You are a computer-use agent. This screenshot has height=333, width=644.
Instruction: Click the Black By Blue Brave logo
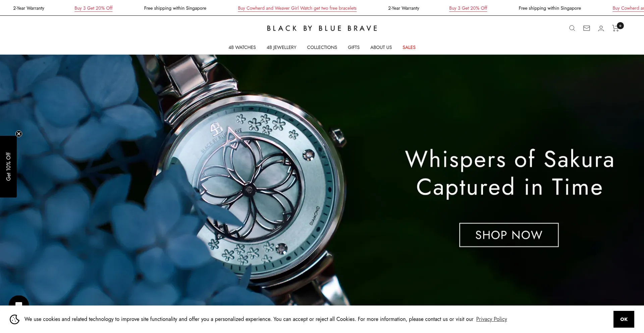point(322,29)
